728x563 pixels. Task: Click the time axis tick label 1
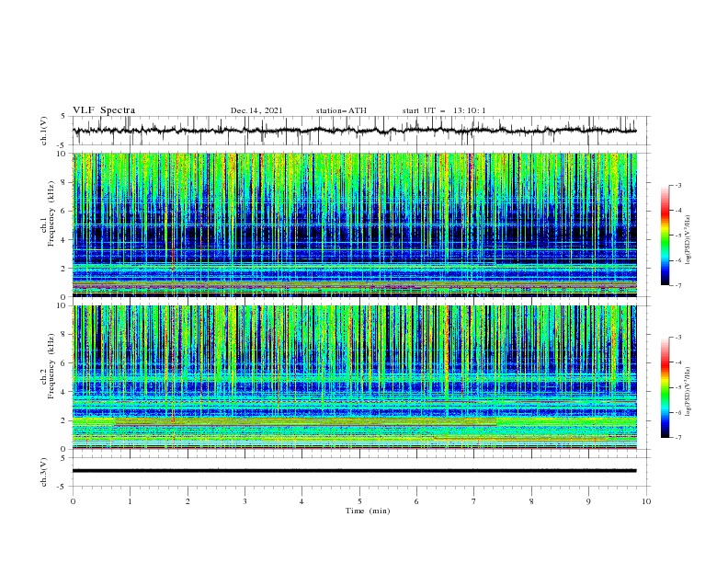tap(131, 501)
